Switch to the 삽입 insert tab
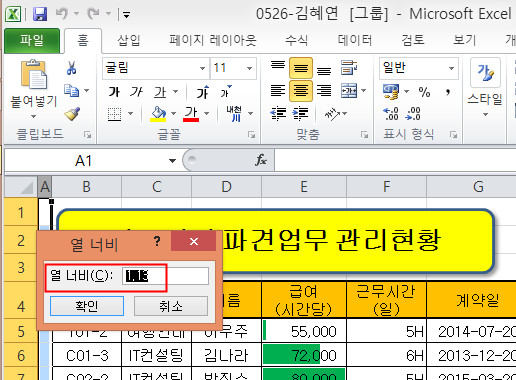Viewport: 516px width, 380px height. pos(129,41)
